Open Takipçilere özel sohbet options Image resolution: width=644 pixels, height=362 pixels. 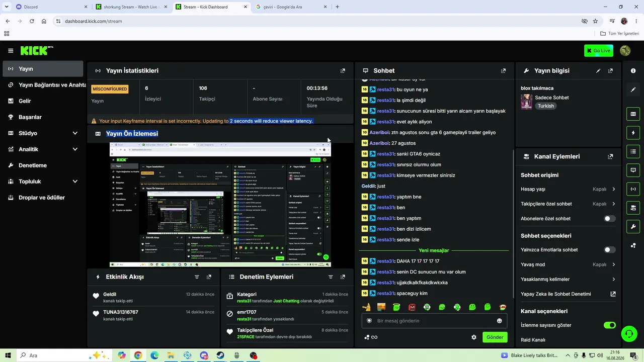pos(568,204)
